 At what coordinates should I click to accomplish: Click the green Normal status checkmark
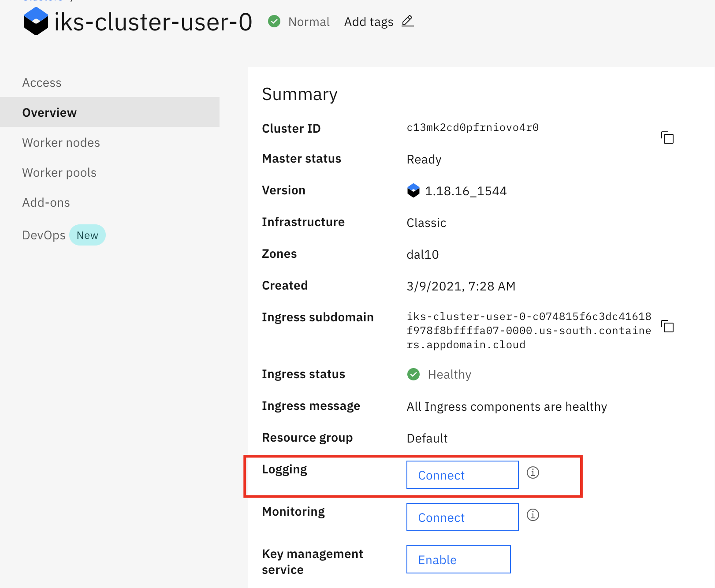tap(274, 21)
